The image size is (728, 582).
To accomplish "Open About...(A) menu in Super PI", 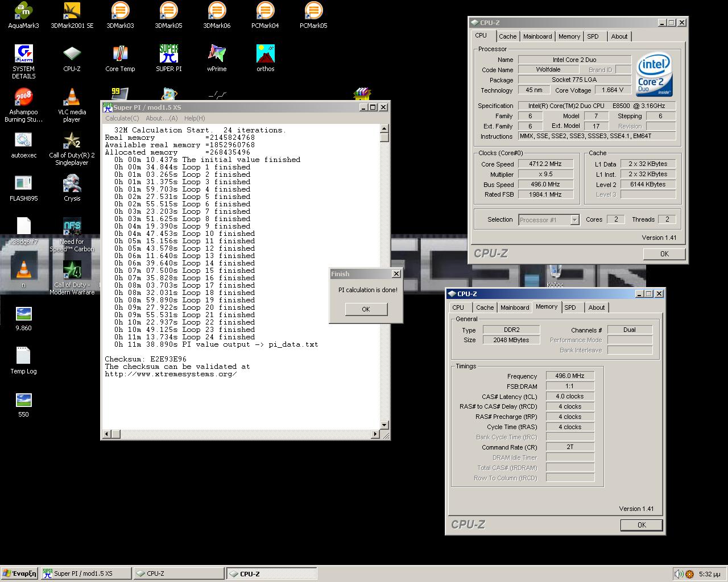I will tap(162, 118).
